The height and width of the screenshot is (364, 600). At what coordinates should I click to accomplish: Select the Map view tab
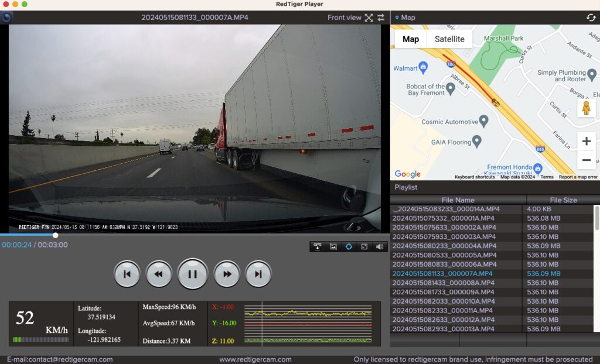click(411, 39)
